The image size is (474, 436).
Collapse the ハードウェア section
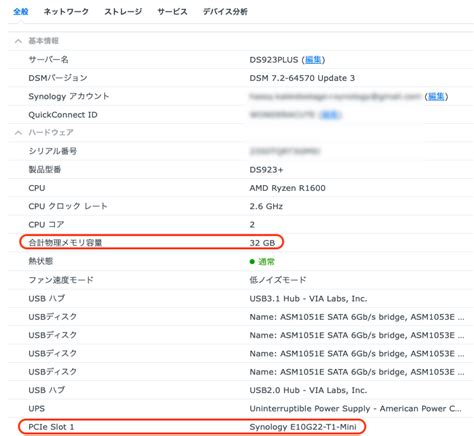coord(18,133)
